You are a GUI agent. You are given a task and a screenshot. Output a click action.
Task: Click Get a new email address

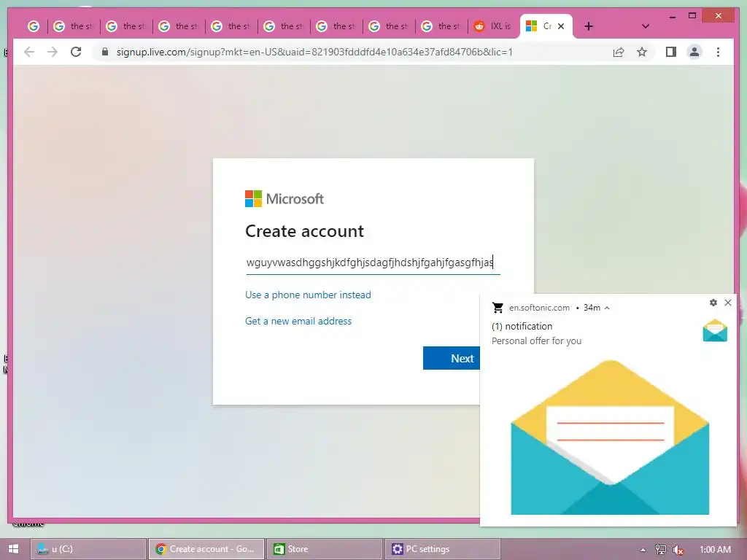[x=298, y=321]
